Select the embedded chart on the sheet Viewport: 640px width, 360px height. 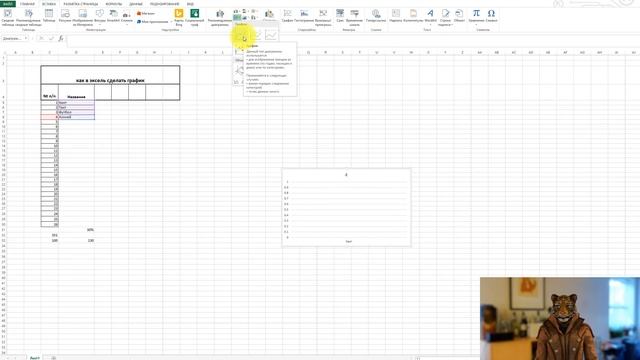coord(346,207)
